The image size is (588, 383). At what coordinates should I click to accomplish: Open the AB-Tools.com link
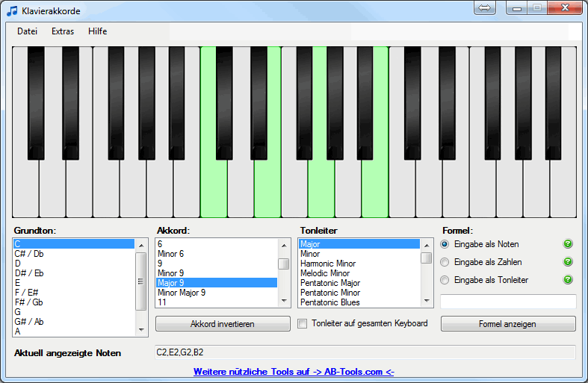pos(294,372)
